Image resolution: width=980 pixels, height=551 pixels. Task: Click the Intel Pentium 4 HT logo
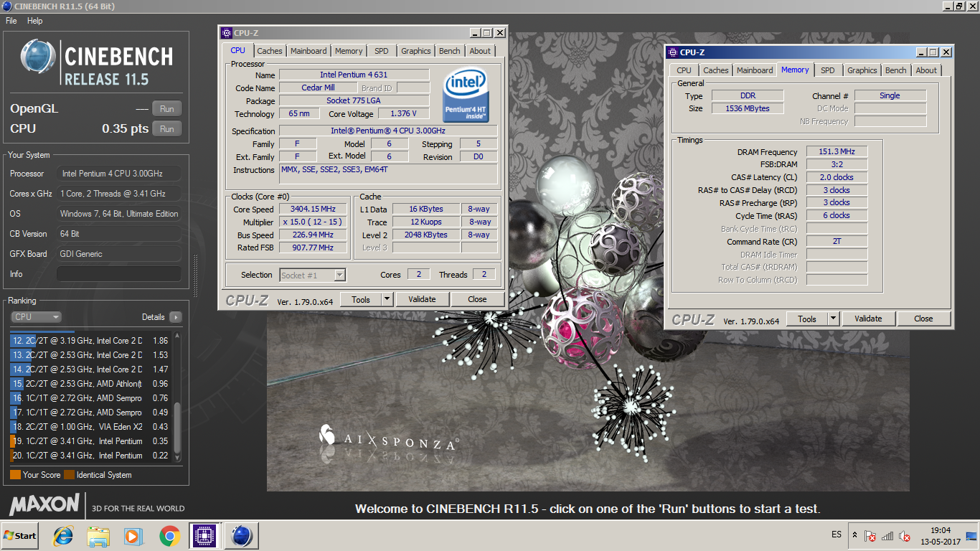(466, 95)
